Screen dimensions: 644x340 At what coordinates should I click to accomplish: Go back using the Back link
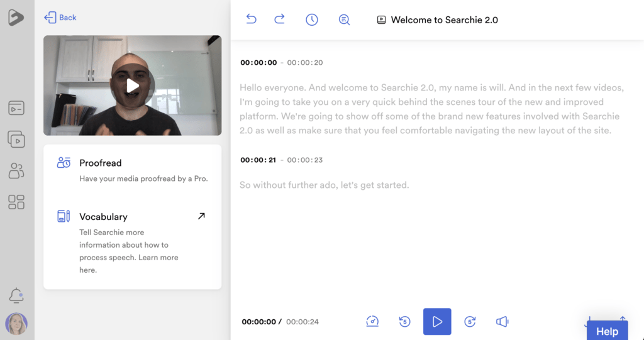(60, 18)
